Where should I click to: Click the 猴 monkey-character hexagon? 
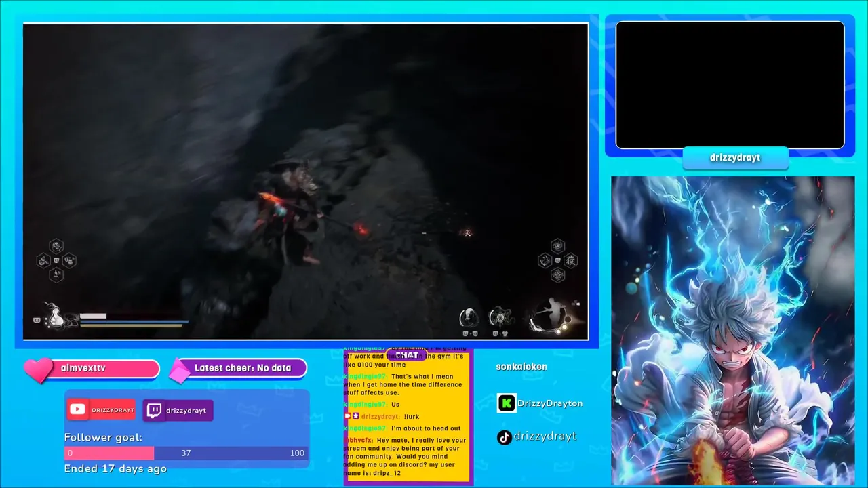pos(570,260)
